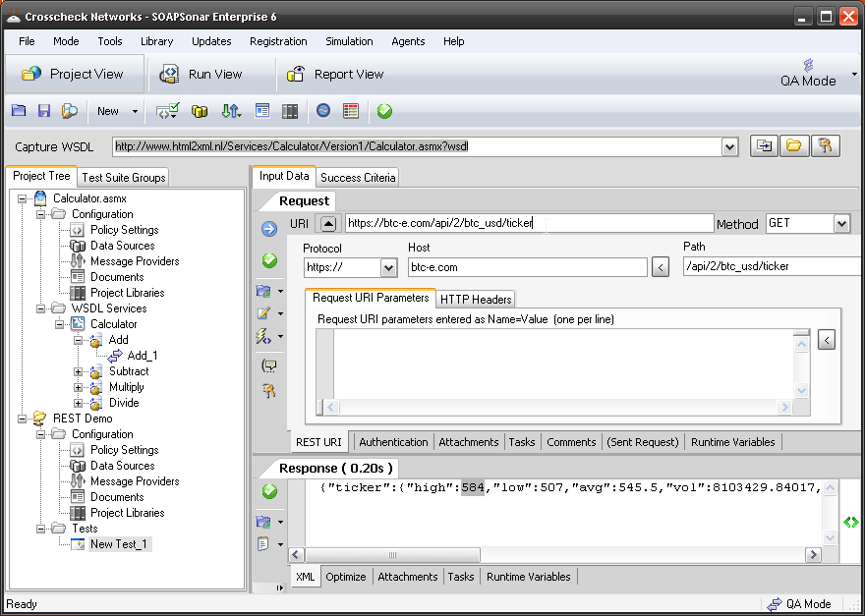Click the comment bubble icon in the Request side strip
Image resolution: width=865 pixels, height=616 pixels.
(269, 365)
